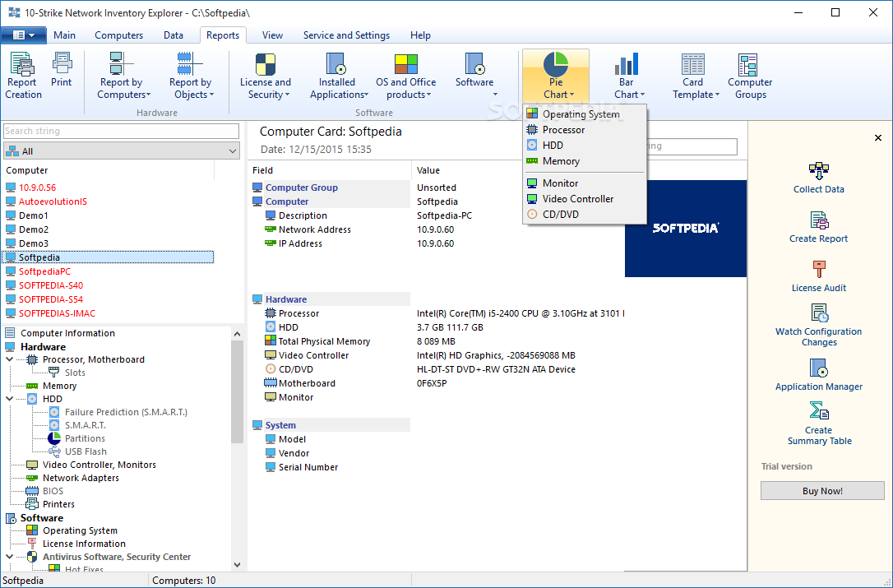Click Collect Data in side panel
This screenshot has height=588, width=893.
(819, 178)
